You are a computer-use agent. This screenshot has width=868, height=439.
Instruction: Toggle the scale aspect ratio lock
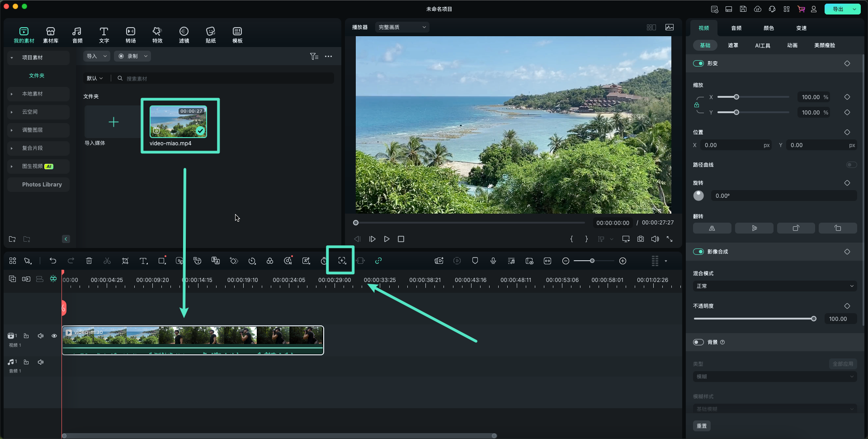coord(697,105)
